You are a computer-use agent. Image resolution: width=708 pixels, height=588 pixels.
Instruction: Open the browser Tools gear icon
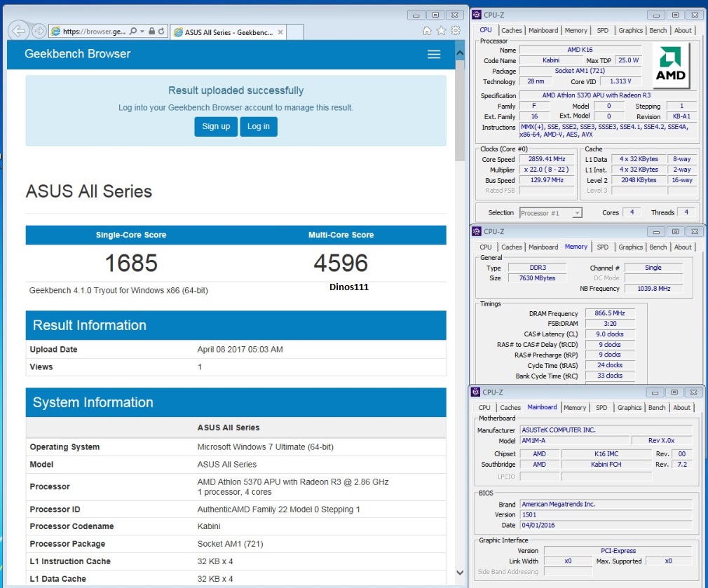pyautogui.click(x=456, y=31)
